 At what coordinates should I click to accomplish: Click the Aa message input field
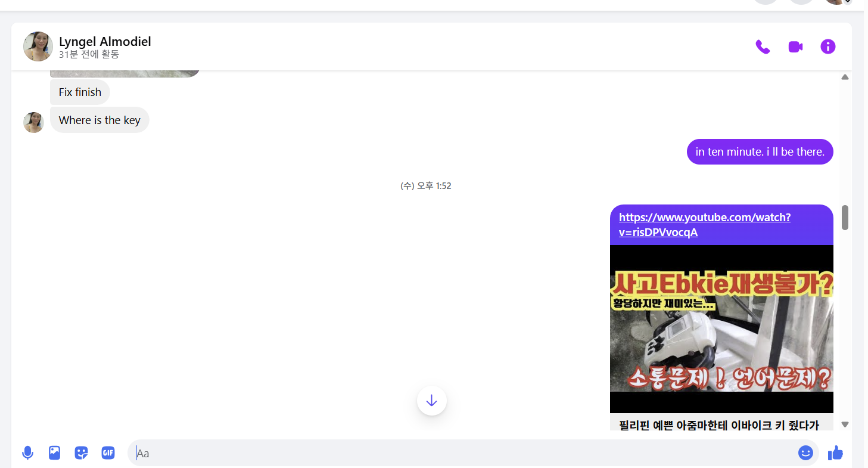[459, 453]
